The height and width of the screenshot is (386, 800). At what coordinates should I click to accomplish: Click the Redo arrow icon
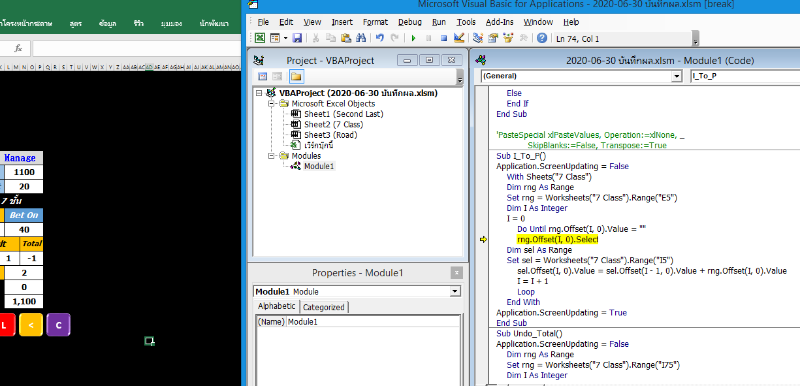point(394,38)
